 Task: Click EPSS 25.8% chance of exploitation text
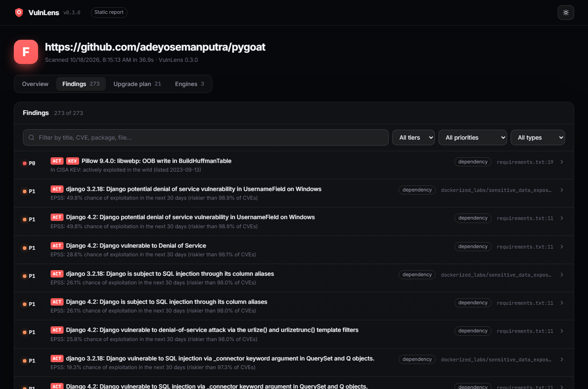pyautogui.click(x=154, y=339)
